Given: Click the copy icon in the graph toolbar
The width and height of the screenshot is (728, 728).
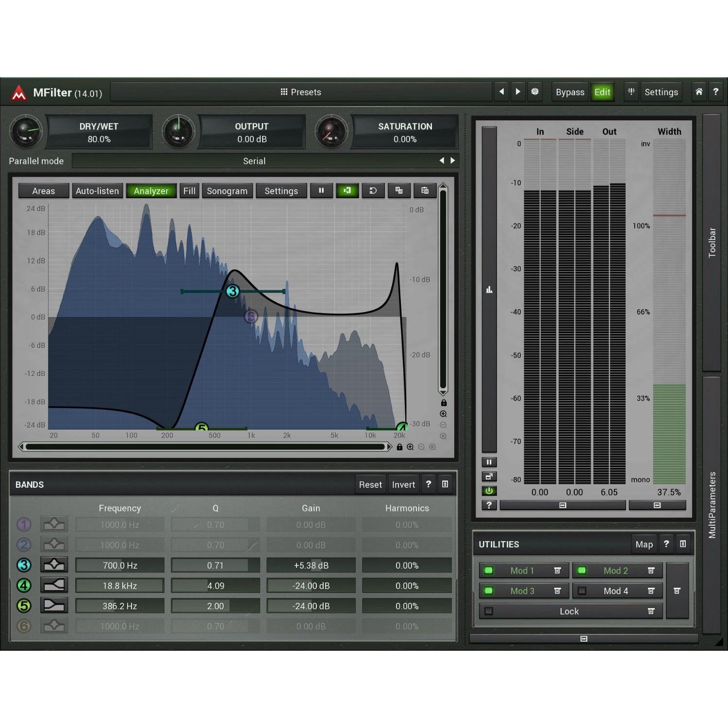Looking at the screenshot, I should tap(399, 191).
